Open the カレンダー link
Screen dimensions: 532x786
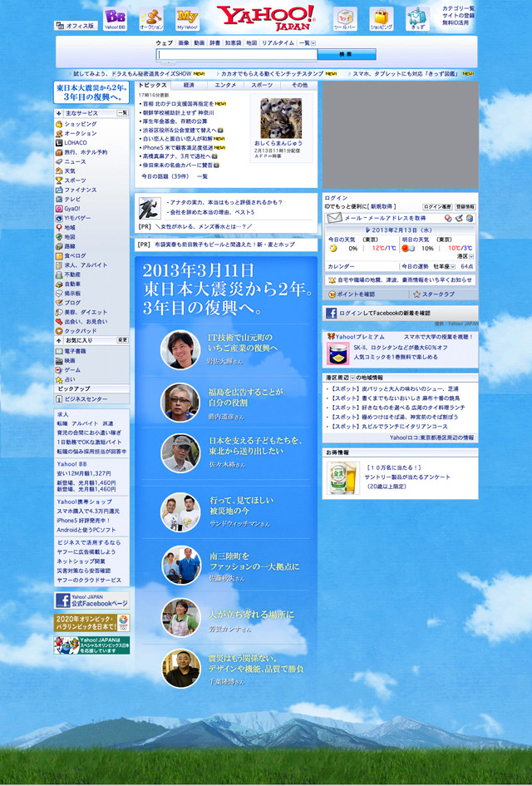pos(341,267)
